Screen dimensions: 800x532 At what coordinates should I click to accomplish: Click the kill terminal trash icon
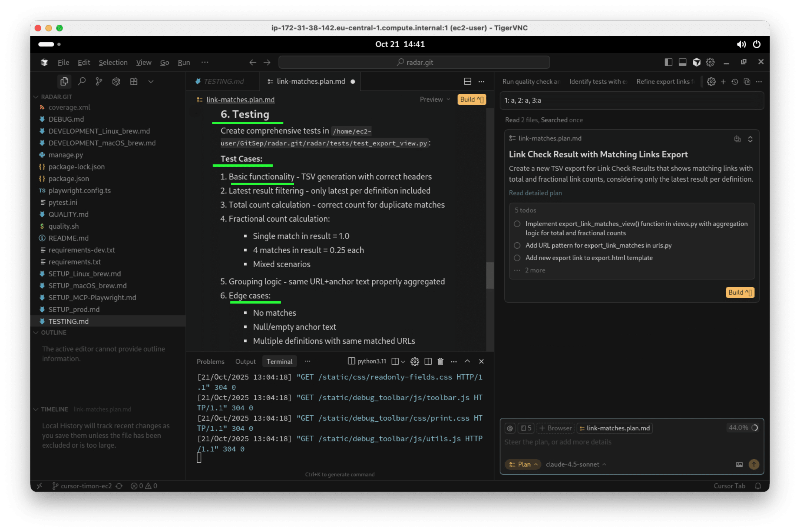click(441, 361)
